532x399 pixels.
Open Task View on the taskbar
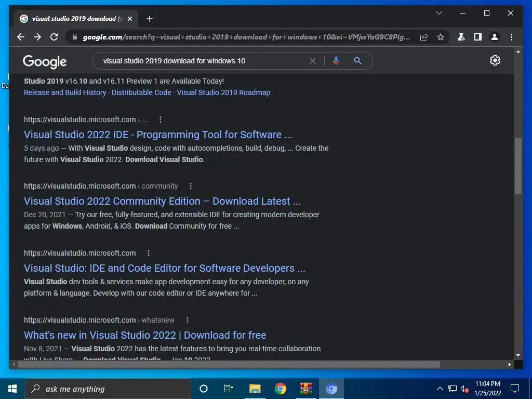pyautogui.click(x=229, y=389)
